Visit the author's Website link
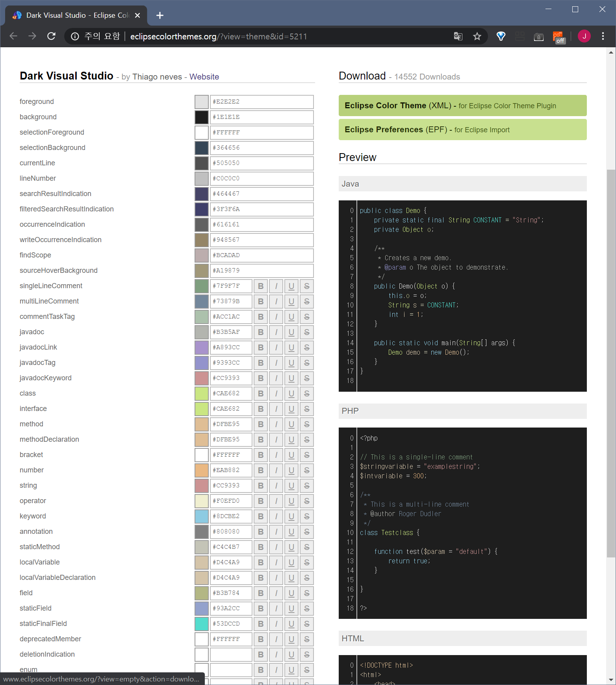Screen dimensions: 616x685 204,77
